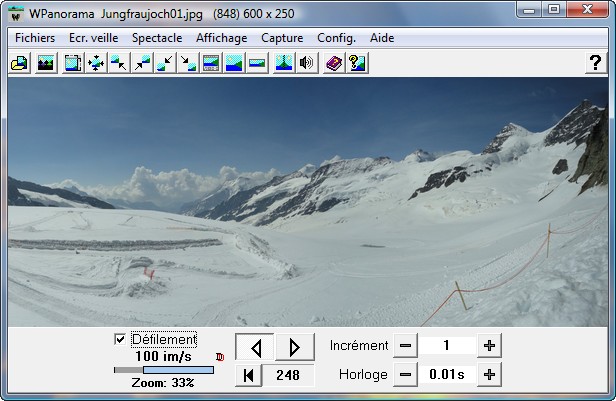Click the move to bottom-right corner icon
The height and width of the screenshot is (401, 616).
(x=188, y=63)
